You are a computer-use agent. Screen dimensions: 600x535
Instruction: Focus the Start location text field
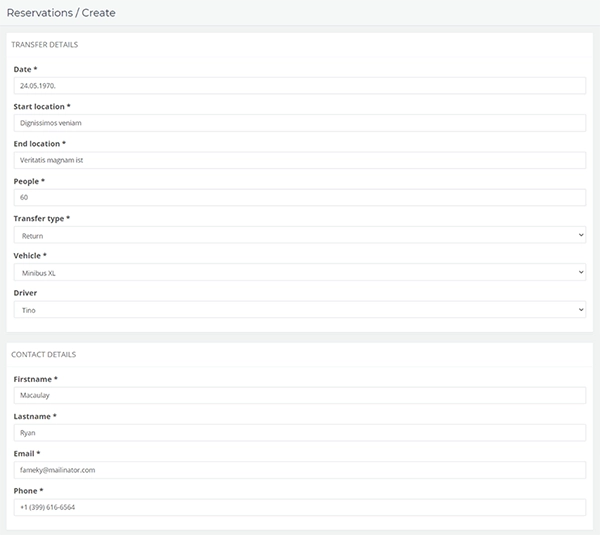[x=299, y=123]
